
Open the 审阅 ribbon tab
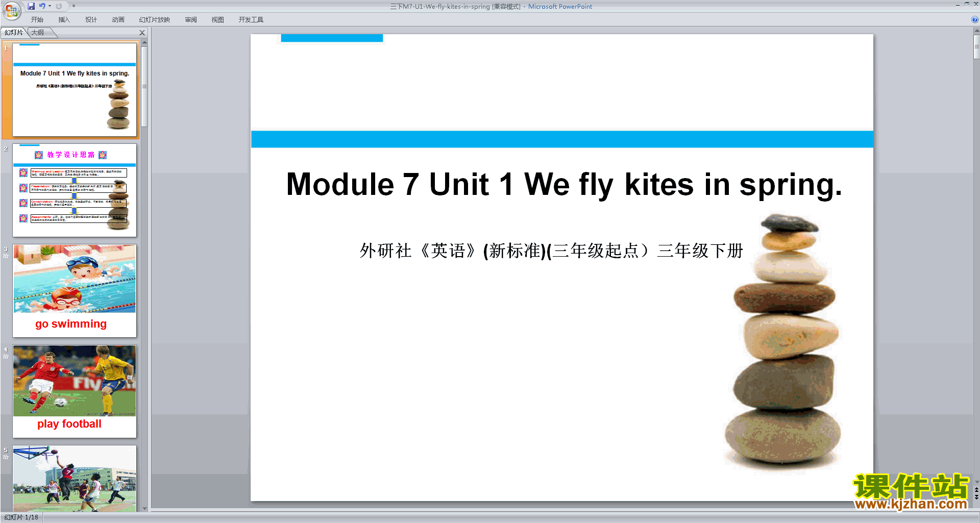tap(191, 20)
